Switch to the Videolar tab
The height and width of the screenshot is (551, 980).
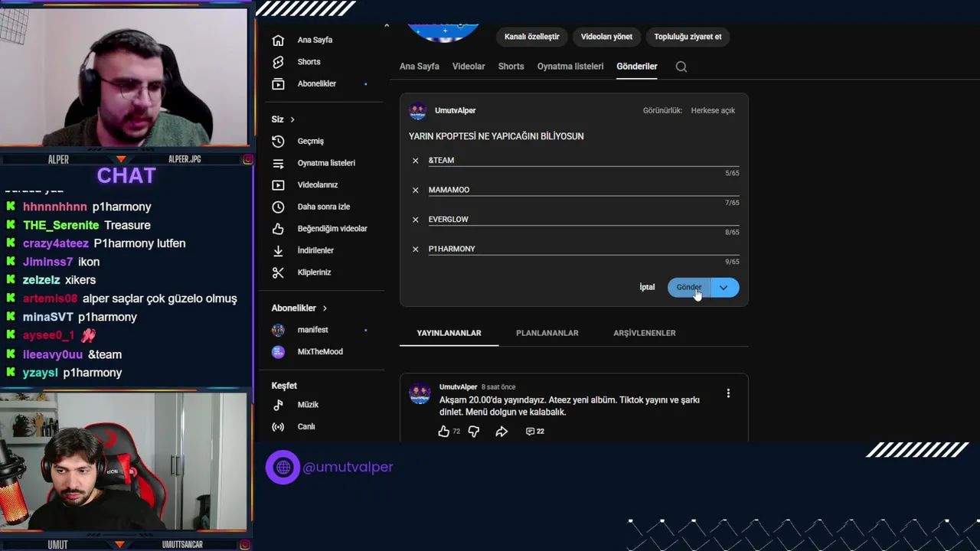[x=469, y=67]
